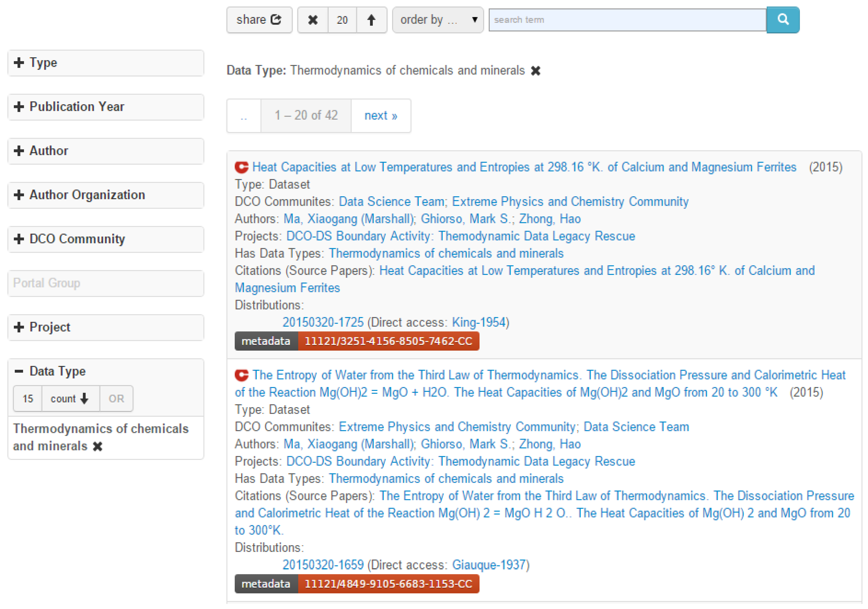Toggle the OR operator in Data Type facet

point(116,399)
